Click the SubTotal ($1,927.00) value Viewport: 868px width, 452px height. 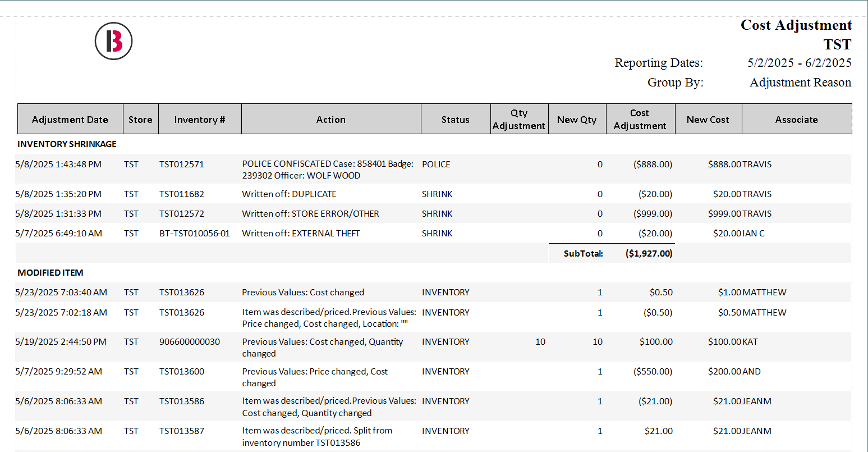tap(649, 253)
